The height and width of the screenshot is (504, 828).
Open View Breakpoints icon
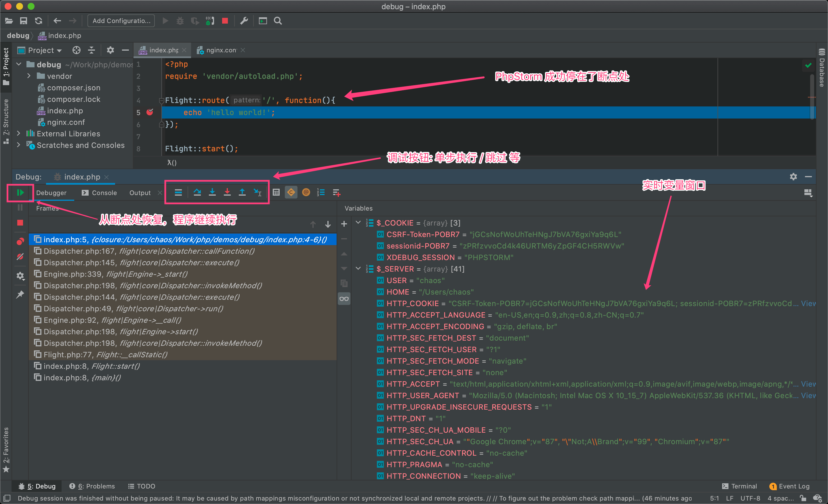[20, 242]
